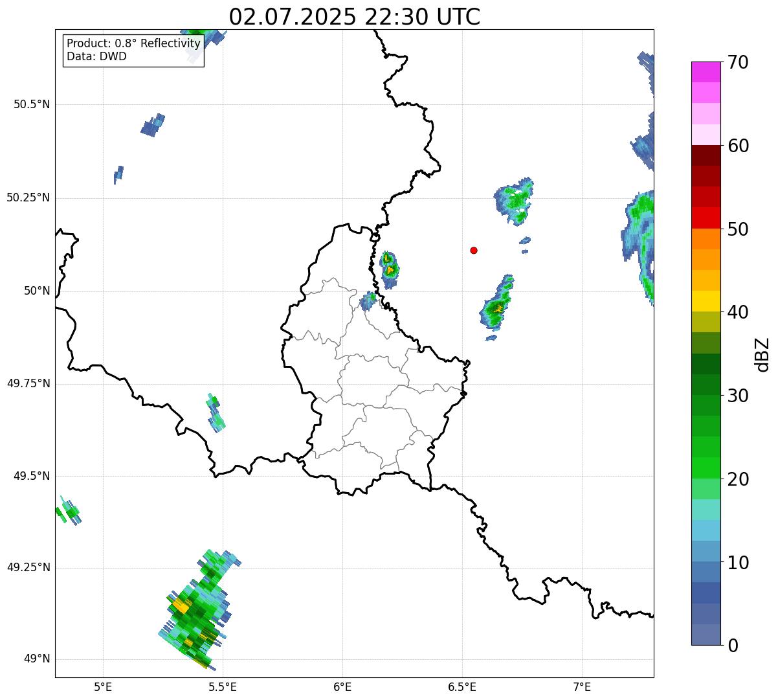This screenshot has width=778, height=700.
Task: Click the small blue echo near 5.2°E 50.45°N
Action: point(153,125)
